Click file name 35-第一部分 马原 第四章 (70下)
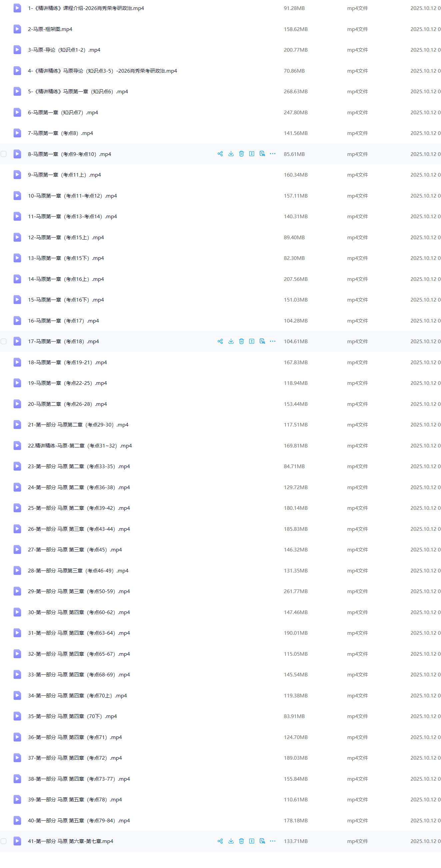The height and width of the screenshot is (868, 441). [x=72, y=716]
